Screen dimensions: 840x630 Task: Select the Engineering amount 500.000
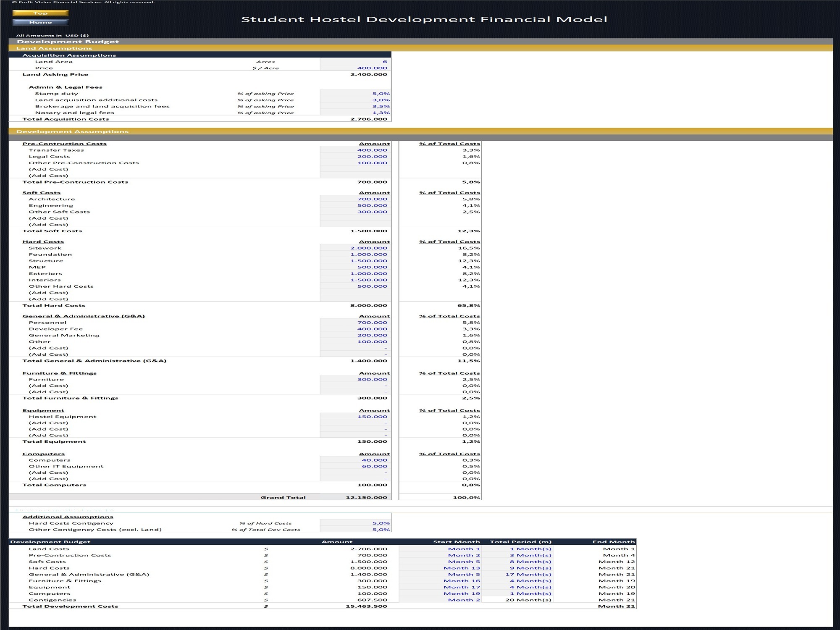pyautogui.click(x=355, y=205)
